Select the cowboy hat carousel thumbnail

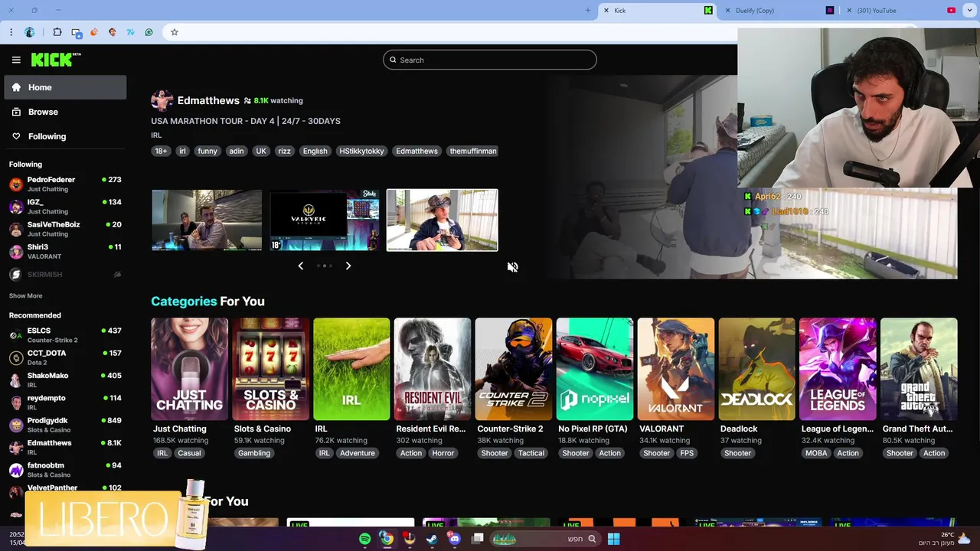[443, 220]
